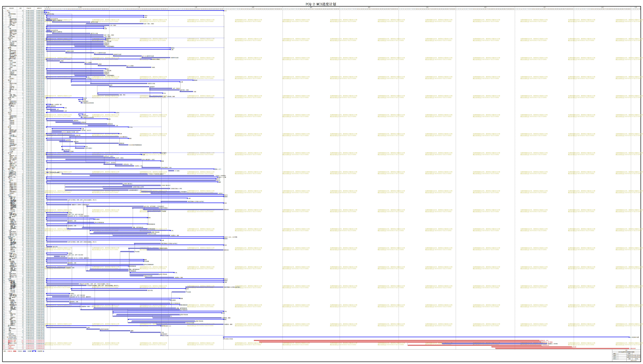Select the 编号 column header
The height and width of the screenshot is (364, 643).
click(4, 8)
